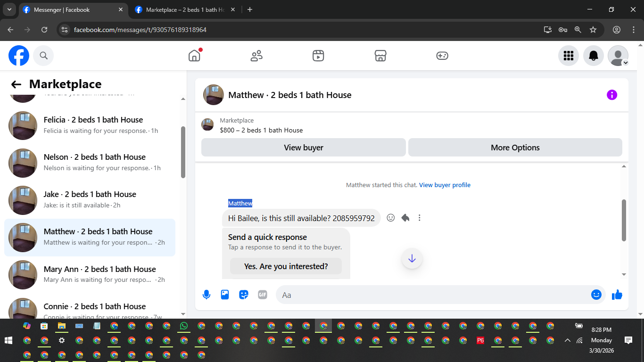Open emoji picker in message box

pyautogui.click(x=596, y=295)
